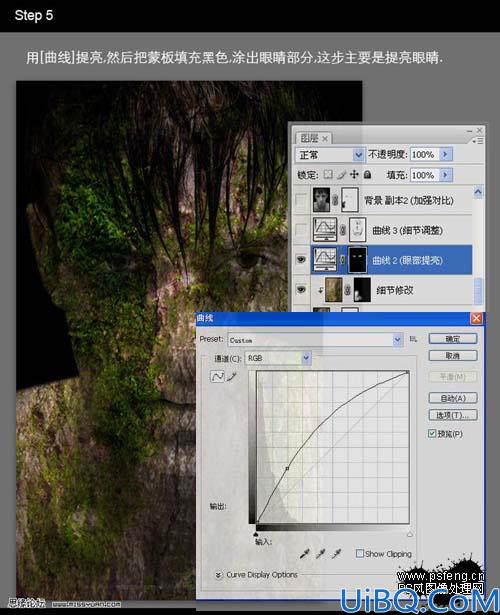The height and width of the screenshot is (615, 500).
Task: Close the 曲线 curves dialog
Action: [x=476, y=318]
